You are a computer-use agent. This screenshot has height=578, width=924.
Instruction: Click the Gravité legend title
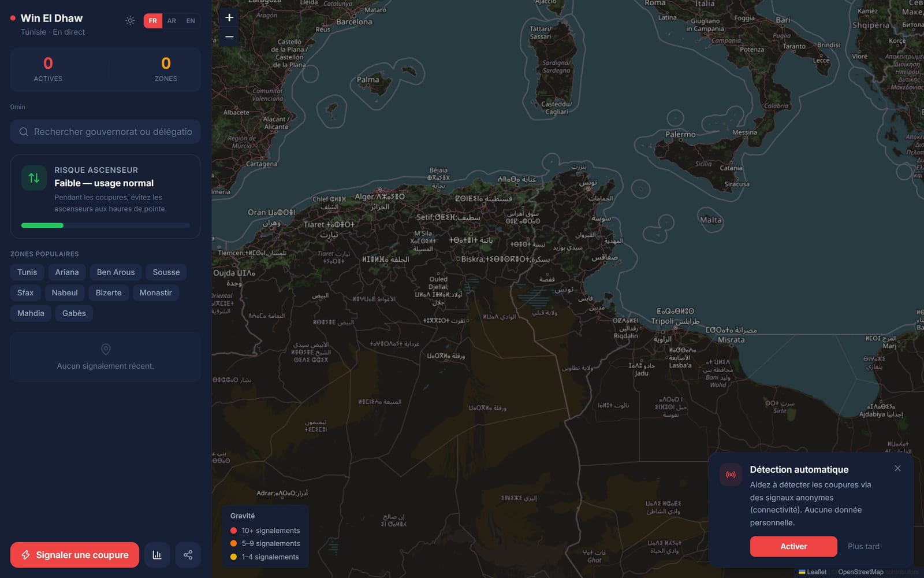pos(243,516)
